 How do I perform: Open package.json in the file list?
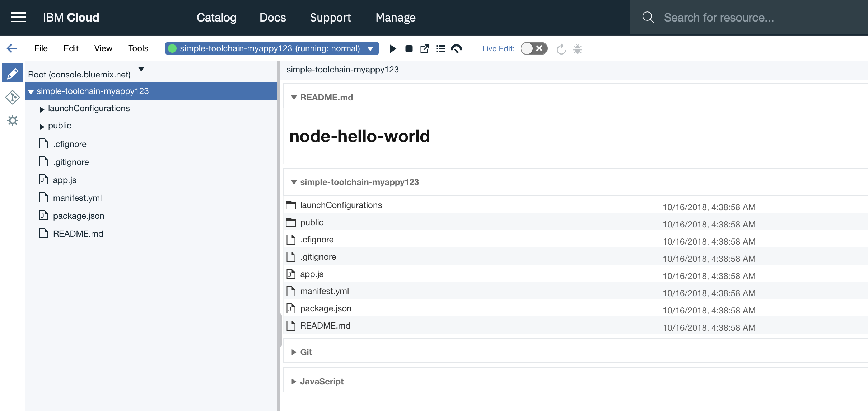(326, 308)
